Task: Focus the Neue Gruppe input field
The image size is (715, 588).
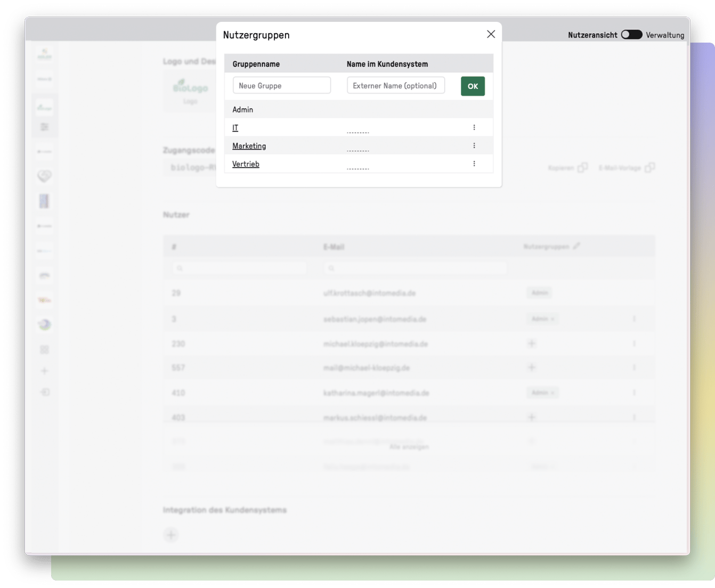Action: (281, 86)
